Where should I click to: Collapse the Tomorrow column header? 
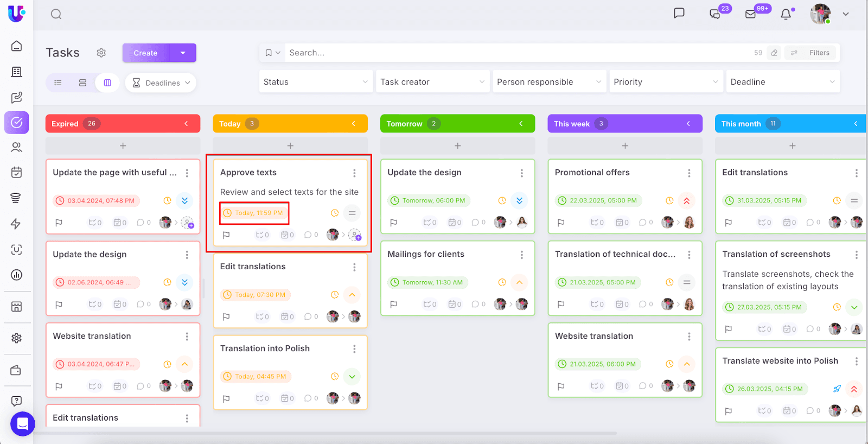click(x=521, y=124)
